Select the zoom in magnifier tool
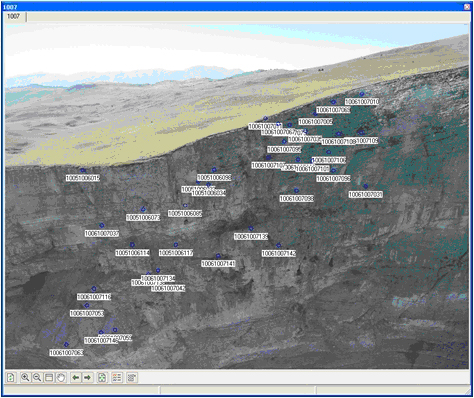Image resolution: width=474 pixels, height=398 pixels. 25,378
